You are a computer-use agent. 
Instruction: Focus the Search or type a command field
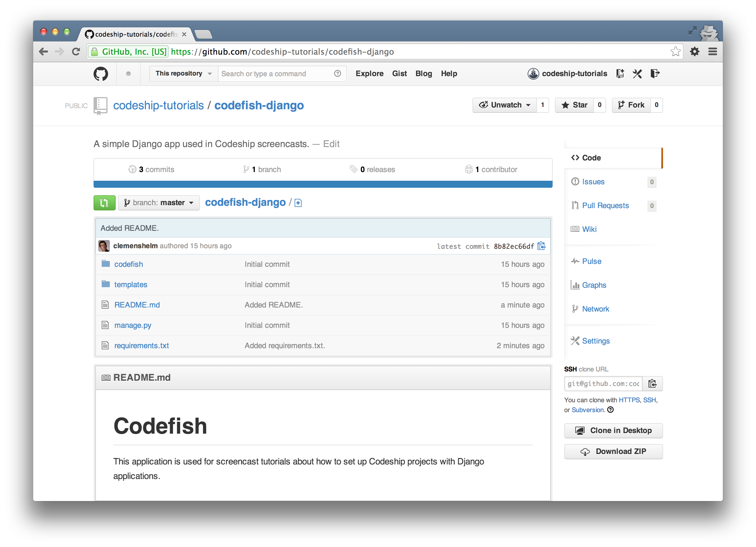[275, 74]
